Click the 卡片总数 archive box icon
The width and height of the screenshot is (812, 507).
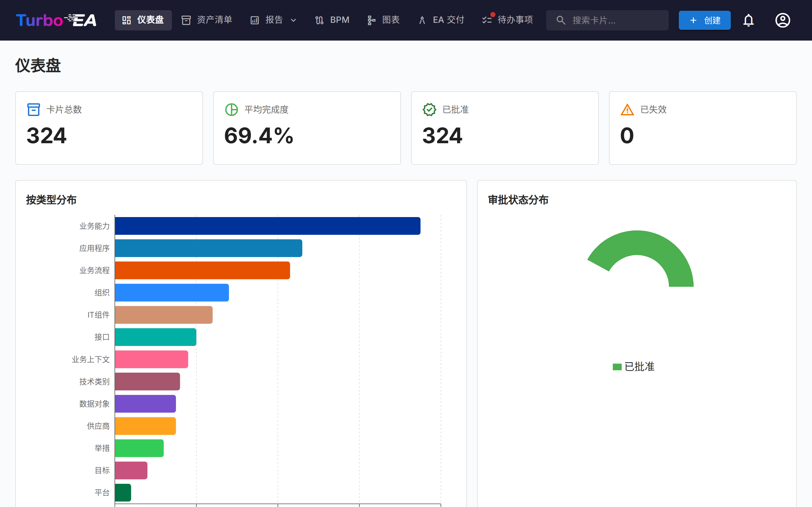click(x=33, y=109)
